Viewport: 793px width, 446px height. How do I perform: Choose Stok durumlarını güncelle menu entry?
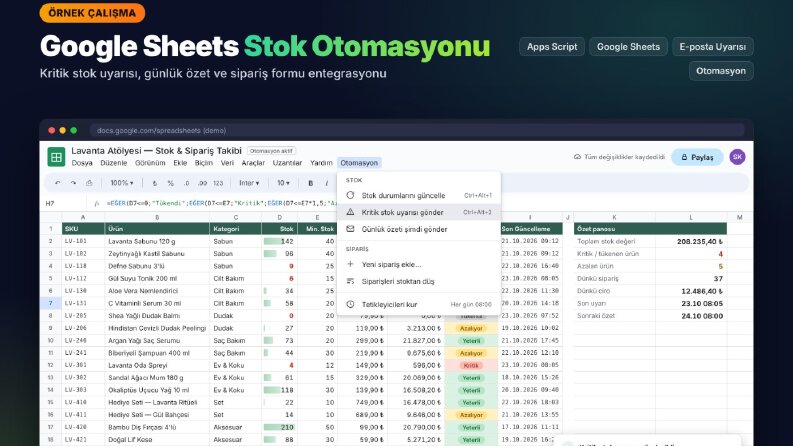coord(419,195)
